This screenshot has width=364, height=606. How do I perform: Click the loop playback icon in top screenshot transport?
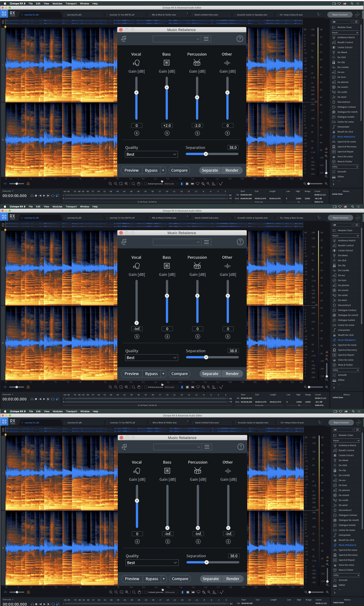coord(53,196)
